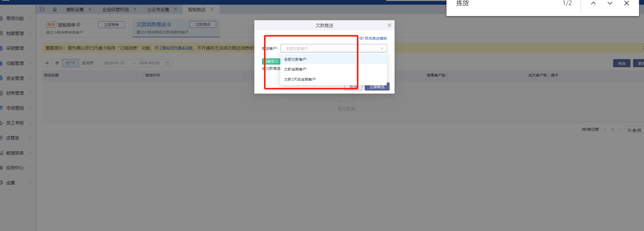Click the start date field 2024-01-27
The width and height of the screenshot is (644, 231).
[114, 63]
